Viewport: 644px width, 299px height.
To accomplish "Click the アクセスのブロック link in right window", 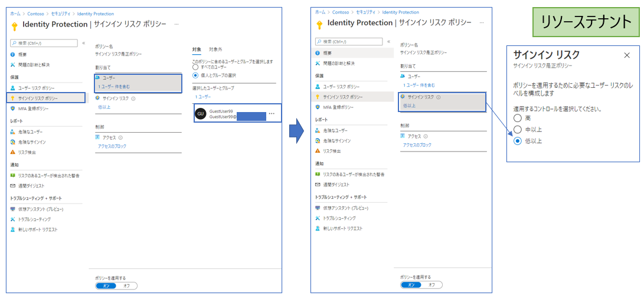I will (417, 145).
